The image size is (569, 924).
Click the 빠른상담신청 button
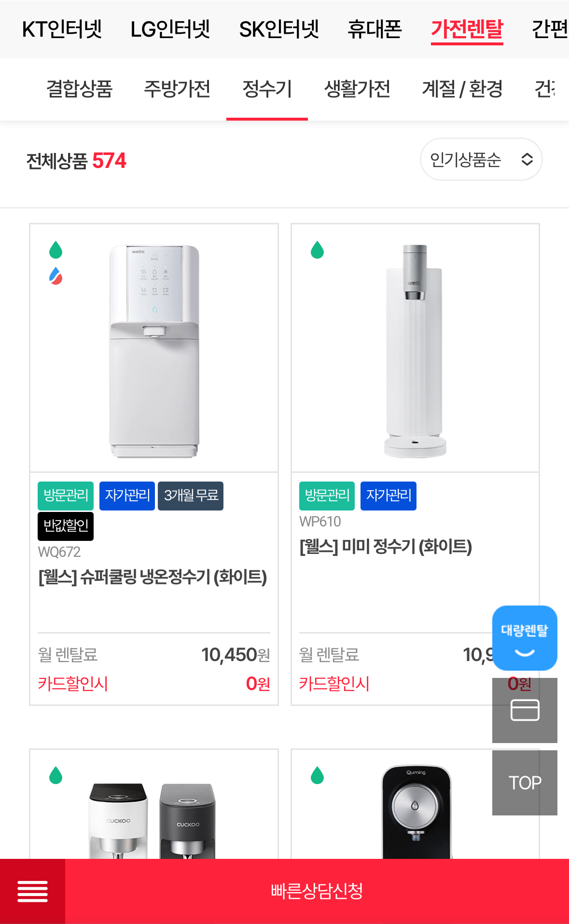click(317, 891)
